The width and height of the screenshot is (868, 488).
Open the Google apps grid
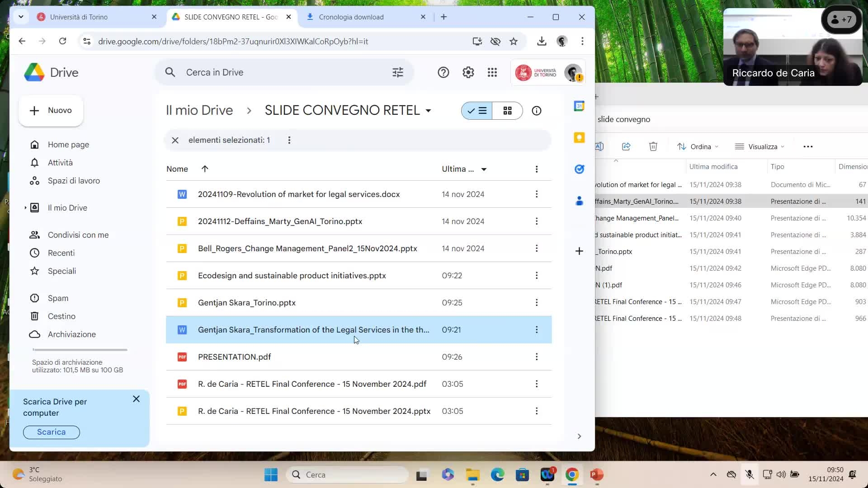tap(492, 72)
